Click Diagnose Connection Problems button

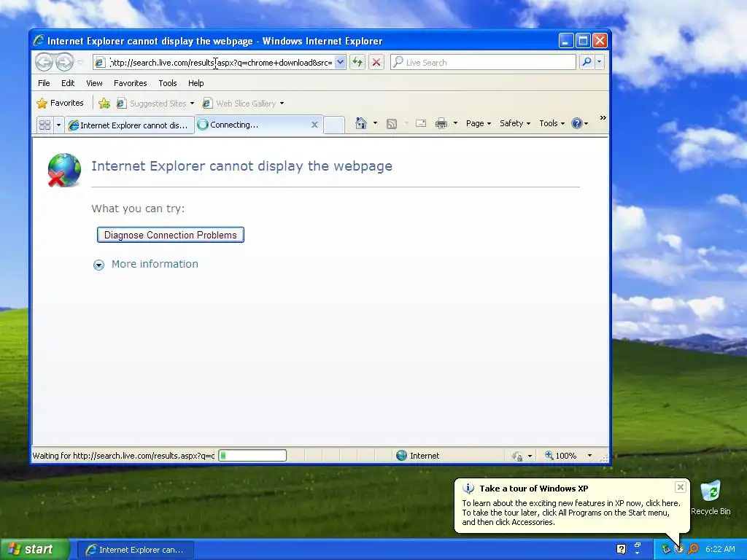(x=171, y=235)
